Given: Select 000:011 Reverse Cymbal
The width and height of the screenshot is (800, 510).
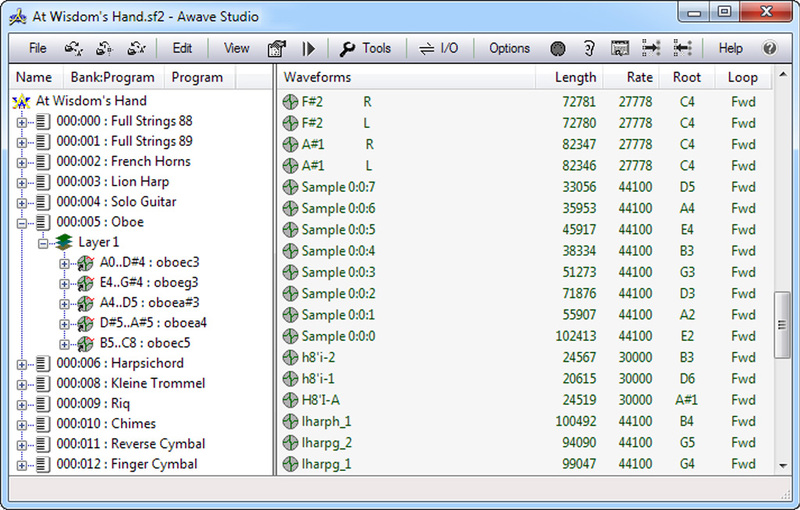Looking at the screenshot, I should click(131, 444).
